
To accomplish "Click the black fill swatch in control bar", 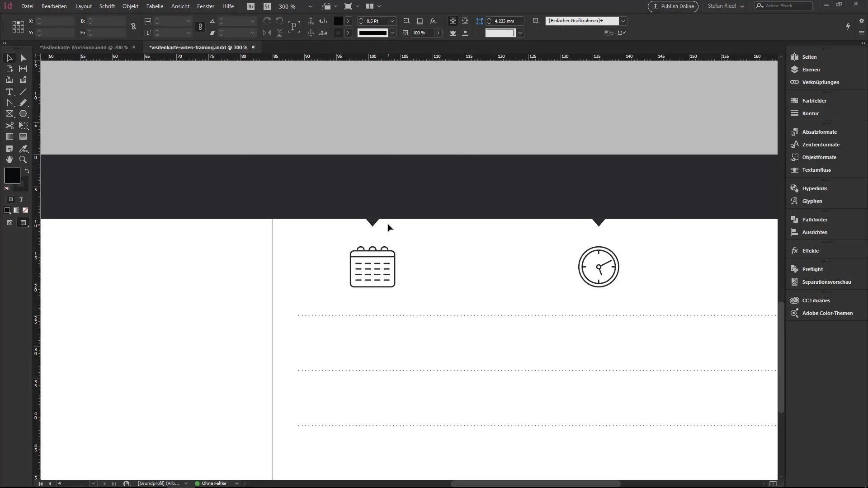I will click(x=338, y=21).
